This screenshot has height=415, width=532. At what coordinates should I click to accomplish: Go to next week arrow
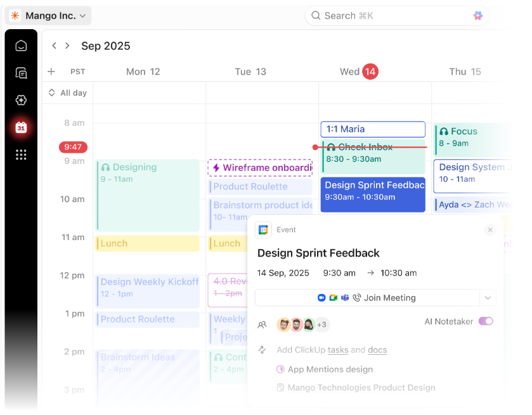click(x=67, y=46)
